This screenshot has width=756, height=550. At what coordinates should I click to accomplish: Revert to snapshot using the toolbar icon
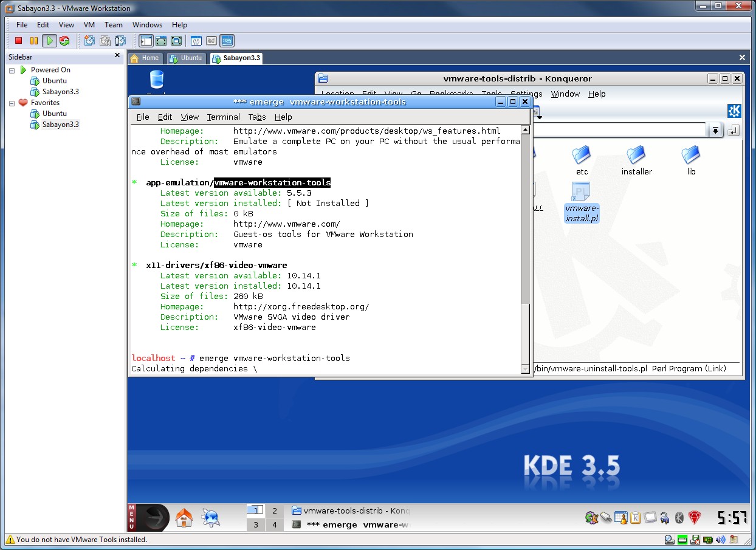[105, 41]
